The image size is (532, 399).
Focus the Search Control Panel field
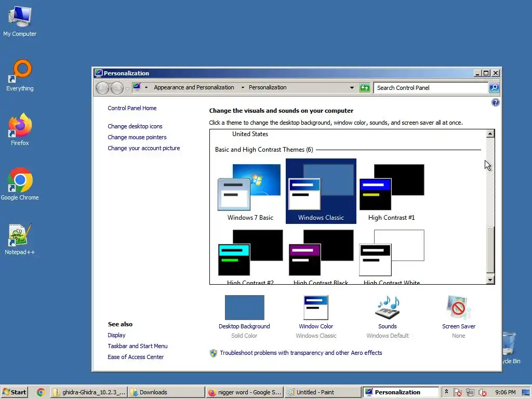click(x=431, y=88)
